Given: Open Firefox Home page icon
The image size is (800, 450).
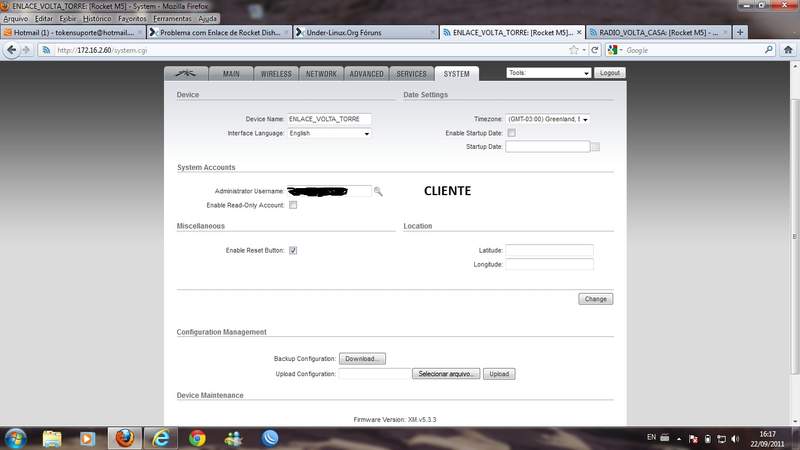Looking at the screenshot, I should pyautogui.click(x=788, y=50).
